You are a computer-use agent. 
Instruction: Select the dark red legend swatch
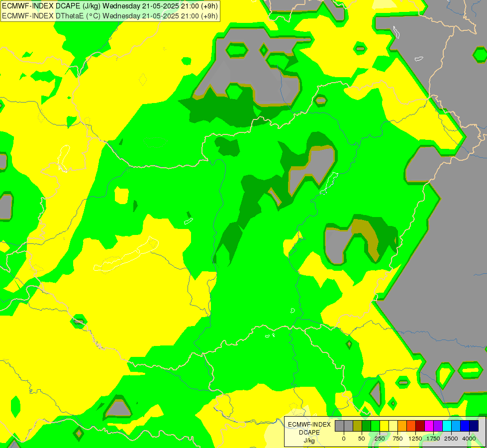pos(420,426)
